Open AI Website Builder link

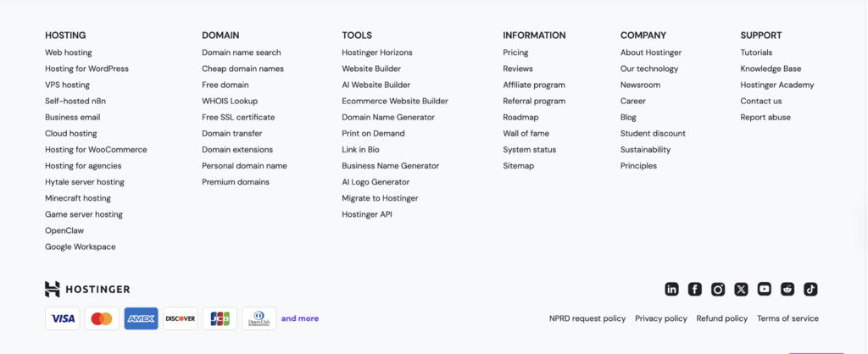(376, 85)
